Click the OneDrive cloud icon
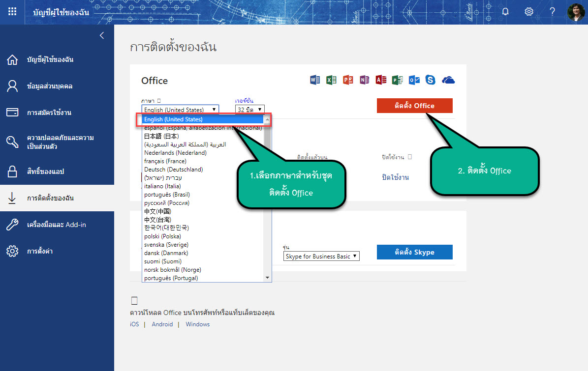 pyautogui.click(x=448, y=80)
